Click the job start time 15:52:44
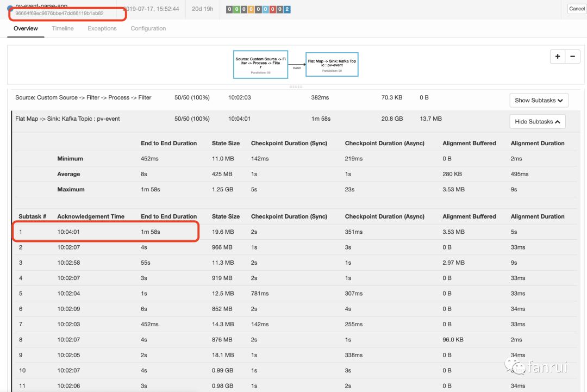The height and width of the screenshot is (392, 587). point(151,9)
